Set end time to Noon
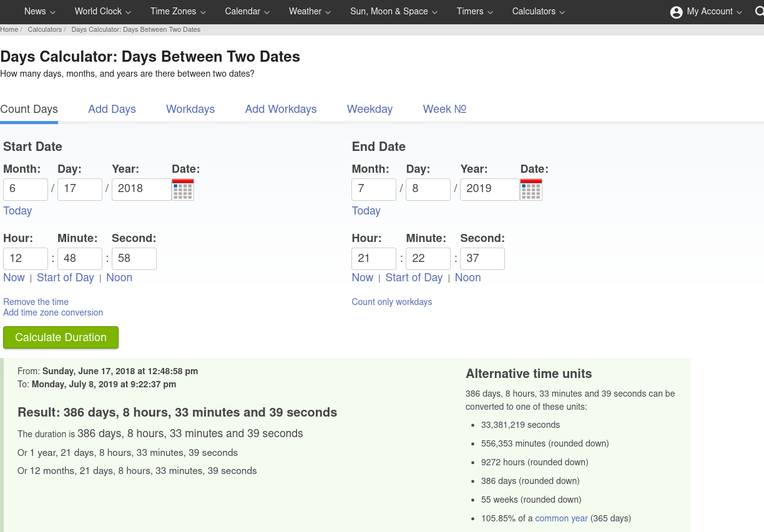The image size is (764, 532). (x=468, y=278)
